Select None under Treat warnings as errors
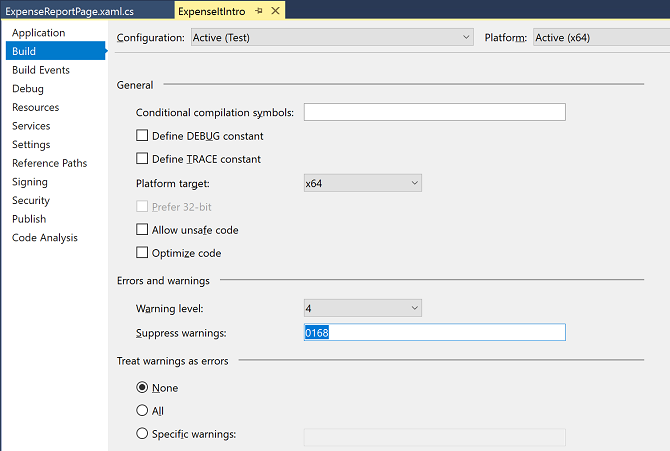Screen dimensions: 670x451 142,387
